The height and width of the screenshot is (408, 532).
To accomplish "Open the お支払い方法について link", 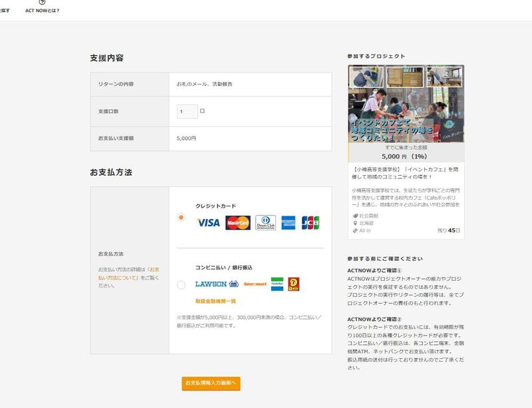I will 128,274.
